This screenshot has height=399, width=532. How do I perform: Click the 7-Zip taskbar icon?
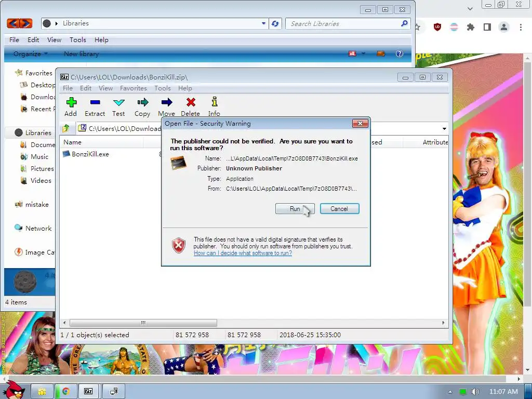click(88, 391)
